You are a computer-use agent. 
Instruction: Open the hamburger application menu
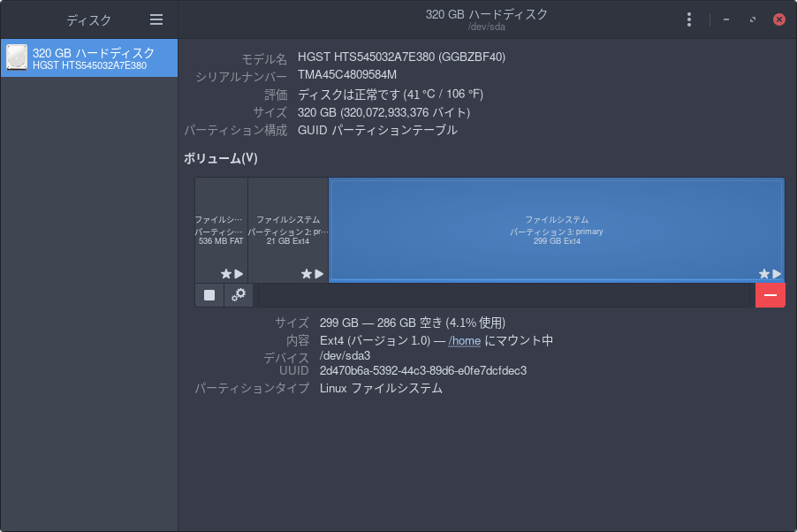tap(156, 19)
